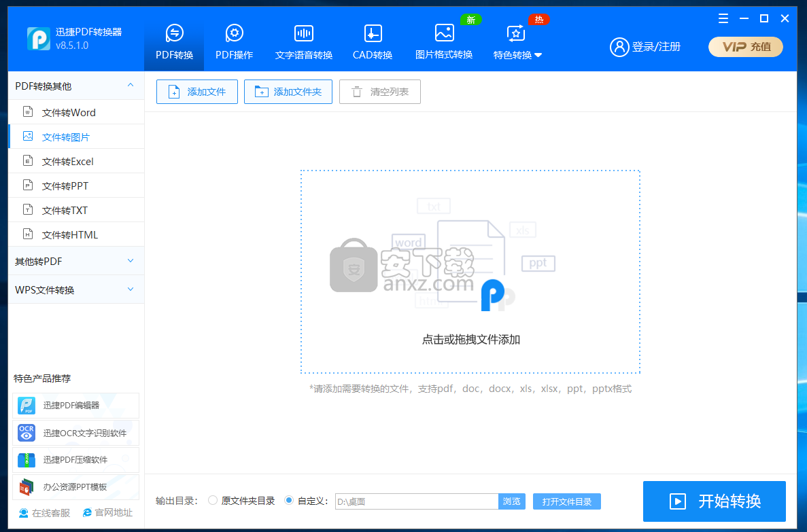807x532 pixels.
Task: Open the 文字语音转换 tab
Action: coord(304,42)
